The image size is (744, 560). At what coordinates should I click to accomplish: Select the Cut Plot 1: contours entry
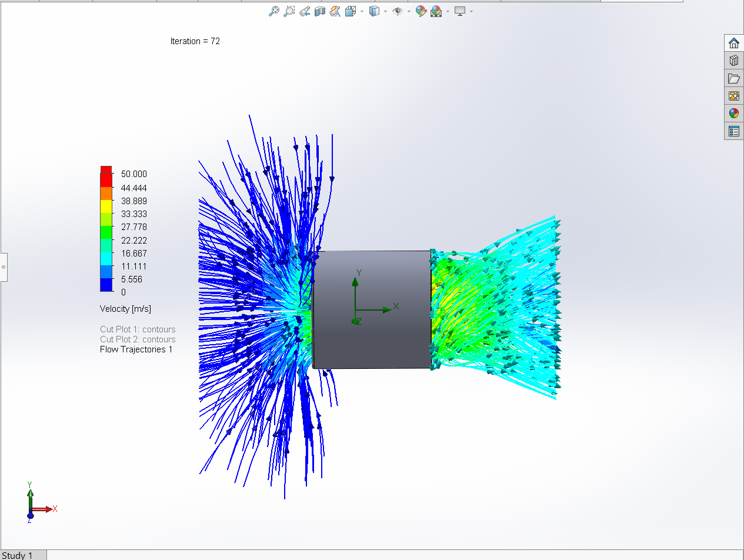pyautogui.click(x=138, y=329)
